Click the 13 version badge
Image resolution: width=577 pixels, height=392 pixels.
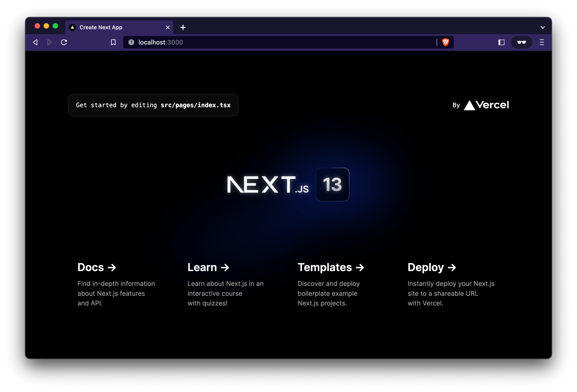click(332, 184)
